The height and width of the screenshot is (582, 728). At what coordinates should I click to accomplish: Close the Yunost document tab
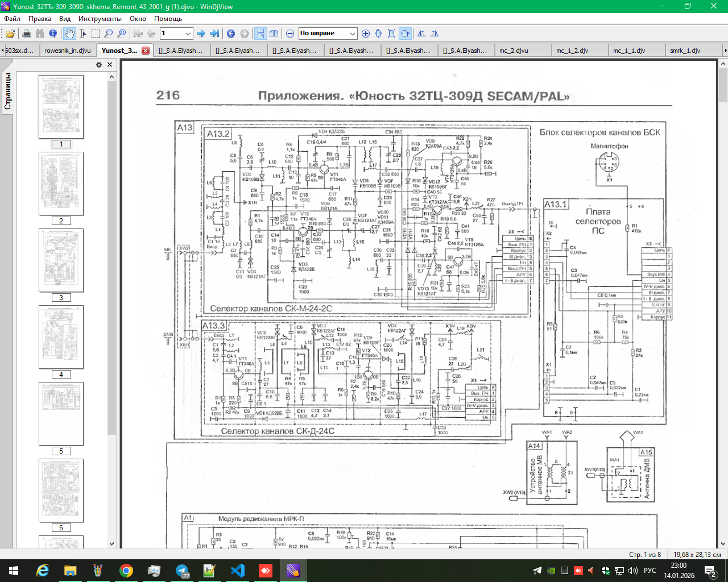pos(146,51)
